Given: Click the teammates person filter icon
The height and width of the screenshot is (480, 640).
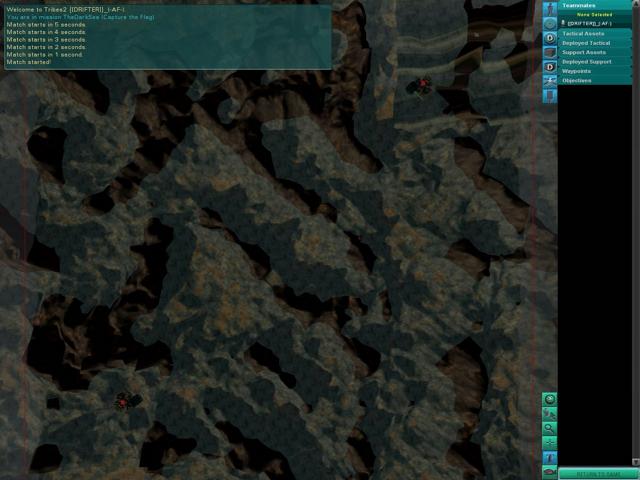Looking at the screenshot, I should tap(550, 9).
